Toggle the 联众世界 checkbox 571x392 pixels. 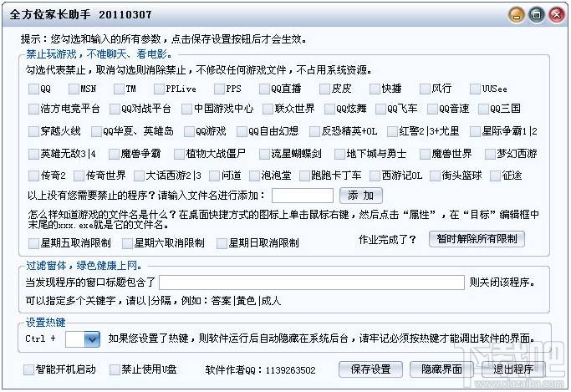click(x=268, y=109)
